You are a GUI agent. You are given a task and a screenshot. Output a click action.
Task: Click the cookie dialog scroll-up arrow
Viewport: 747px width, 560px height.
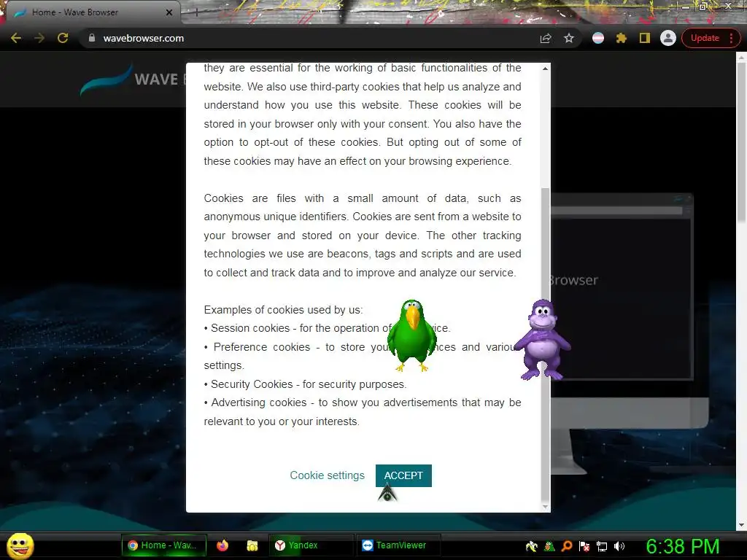coord(546,69)
